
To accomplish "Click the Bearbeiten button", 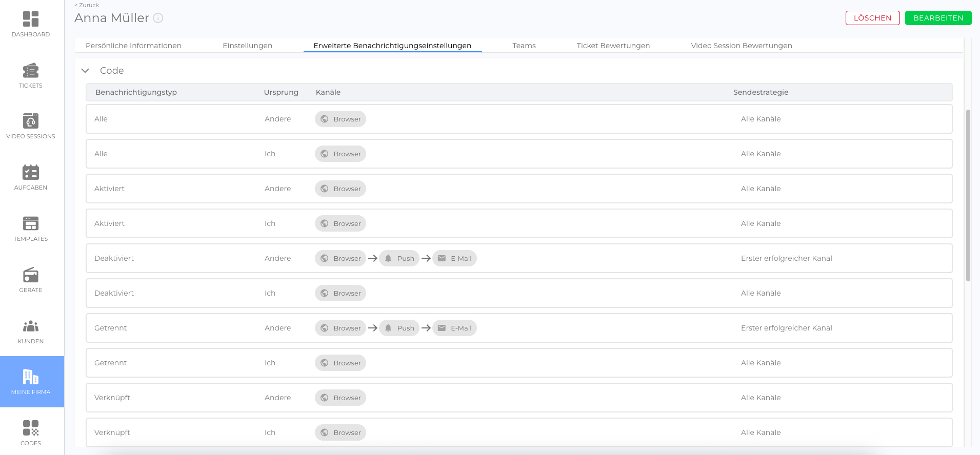I will coord(938,18).
